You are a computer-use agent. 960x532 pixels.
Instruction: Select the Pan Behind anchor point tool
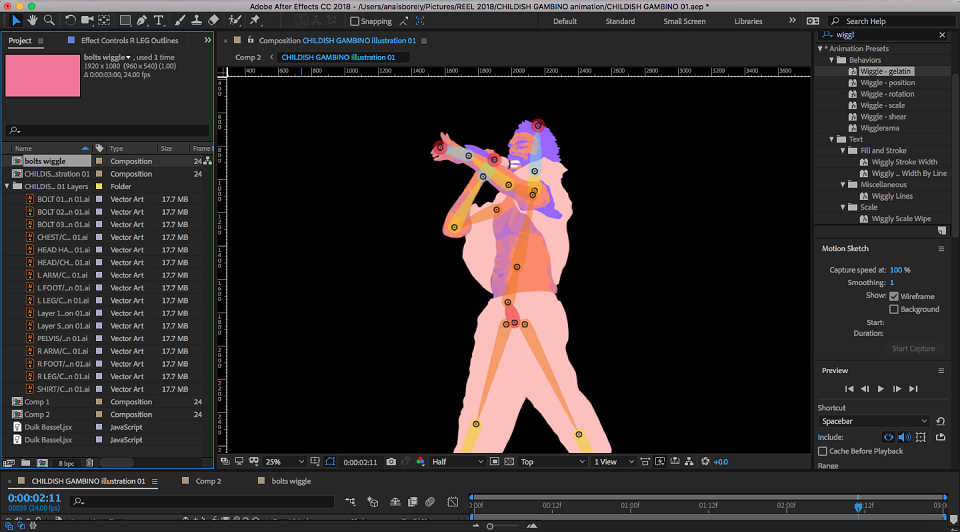coord(104,21)
